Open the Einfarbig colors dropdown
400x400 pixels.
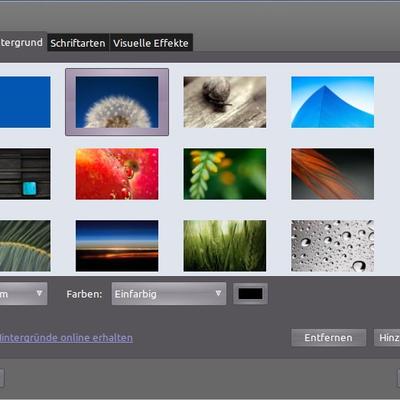pyautogui.click(x=169, y=294)
